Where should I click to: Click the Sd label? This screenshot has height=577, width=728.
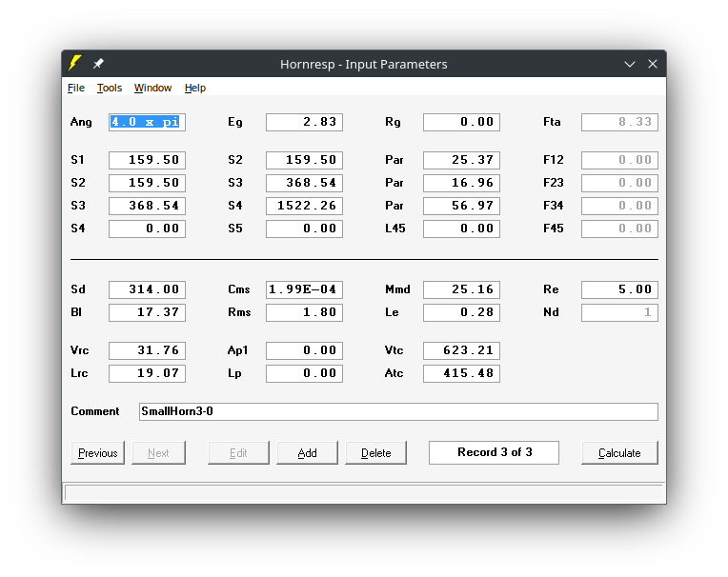point(78,289)
